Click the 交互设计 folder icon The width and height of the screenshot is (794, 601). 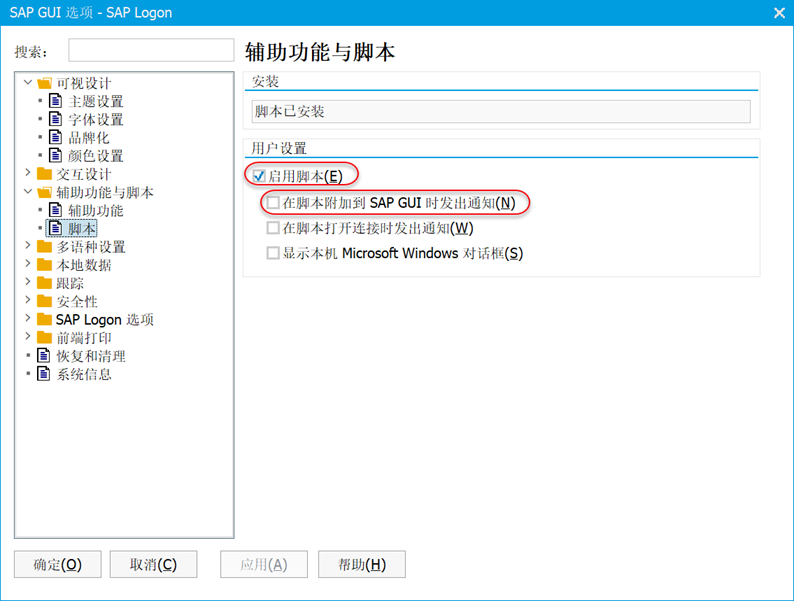[45, 174]
